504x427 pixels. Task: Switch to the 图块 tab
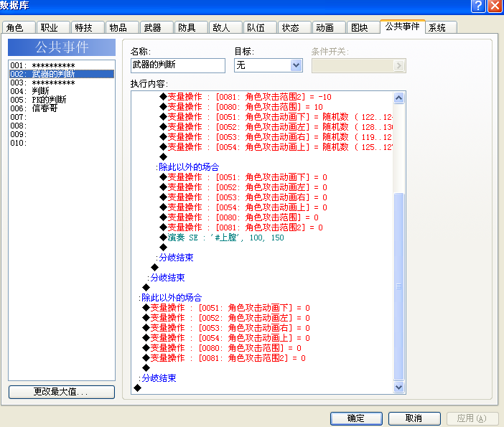tap(363, 28)
